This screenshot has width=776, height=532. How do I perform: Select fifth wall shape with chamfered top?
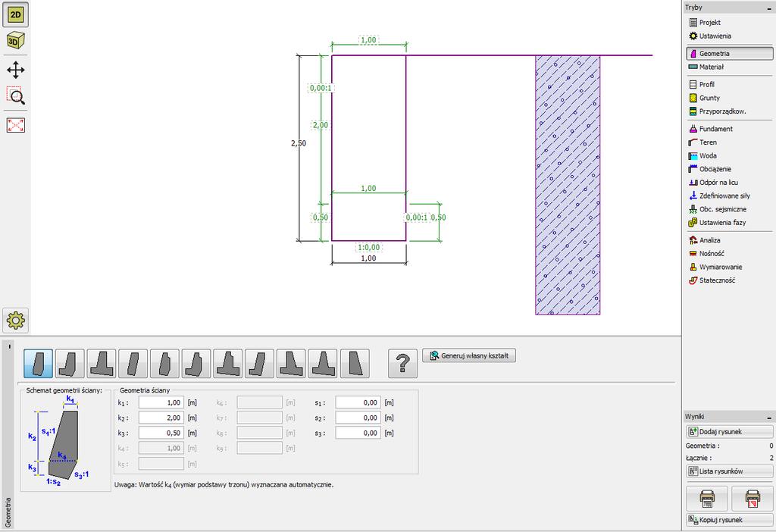pyautogui.click(x=164, y=364)
